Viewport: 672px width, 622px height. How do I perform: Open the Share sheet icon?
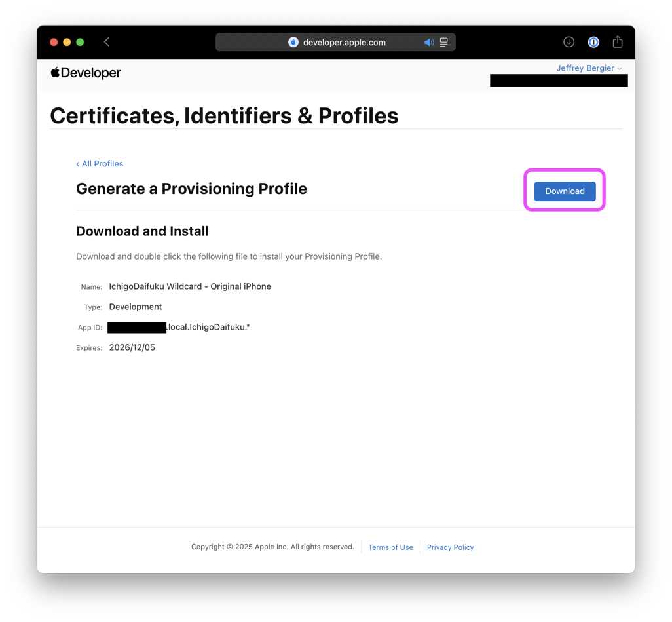click(x=618, y=42)
